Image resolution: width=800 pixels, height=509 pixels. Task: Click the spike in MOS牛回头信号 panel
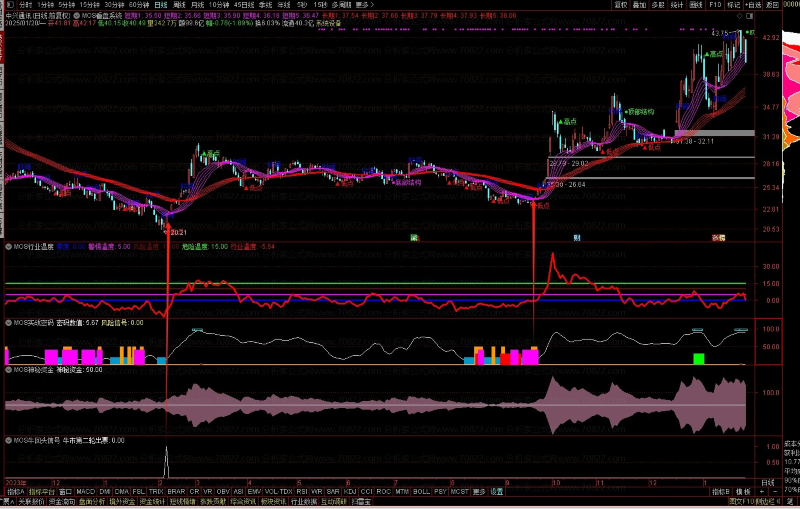pos(166,462)
